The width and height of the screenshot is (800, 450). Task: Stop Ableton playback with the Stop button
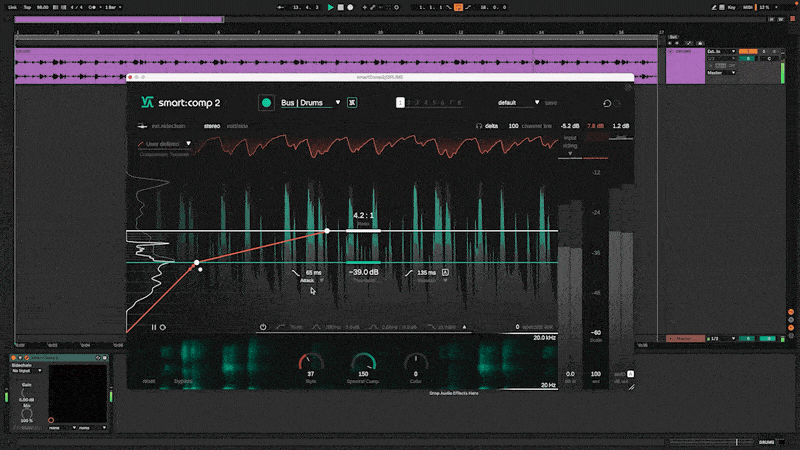[341, 7]
